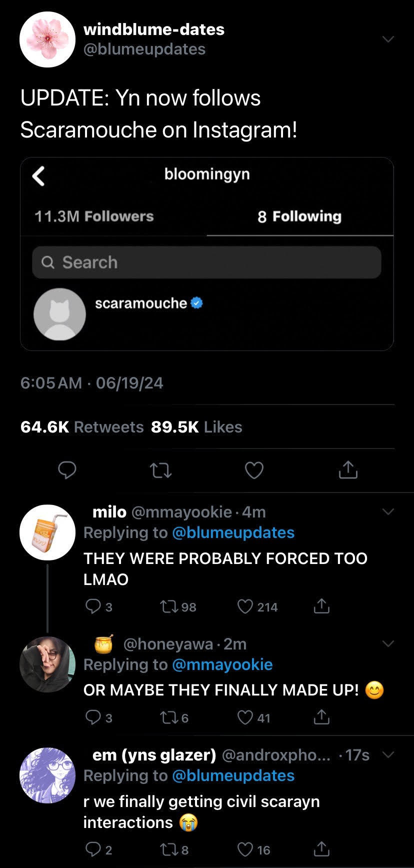The image size is (414, 868).
Task: View the 89.5K Likes list
Action: pyautogui.click(x=196, y=427)
